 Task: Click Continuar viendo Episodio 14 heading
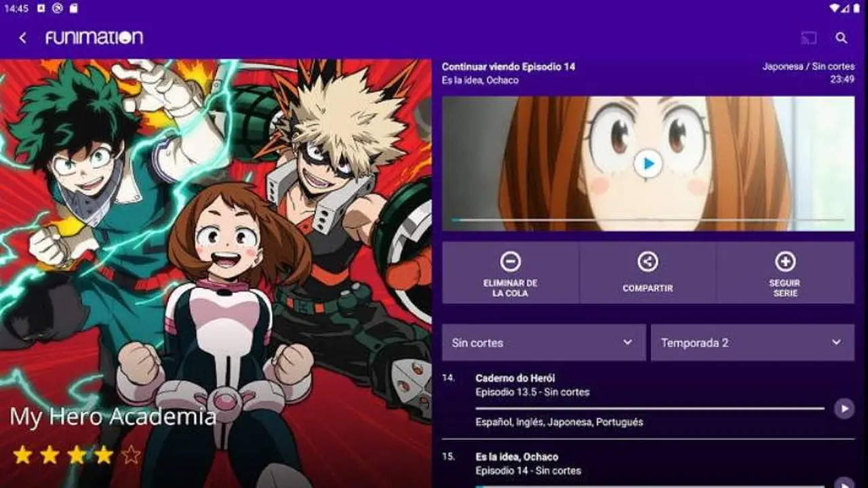(509, 67)
